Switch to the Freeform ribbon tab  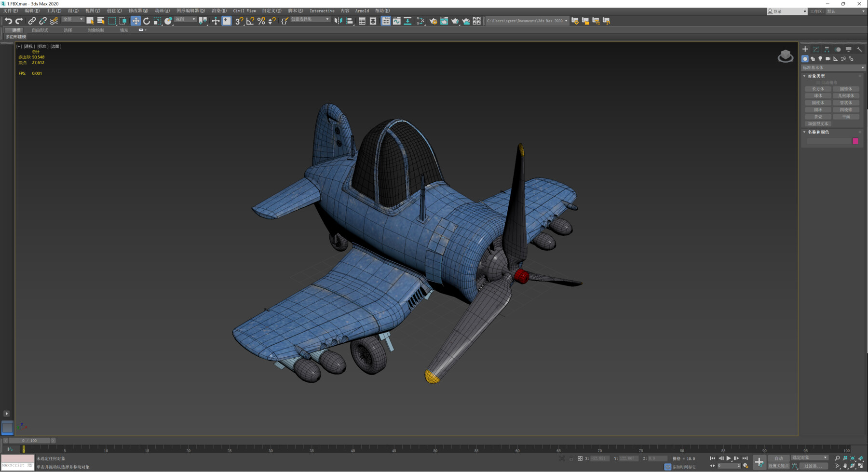[40, 30]
